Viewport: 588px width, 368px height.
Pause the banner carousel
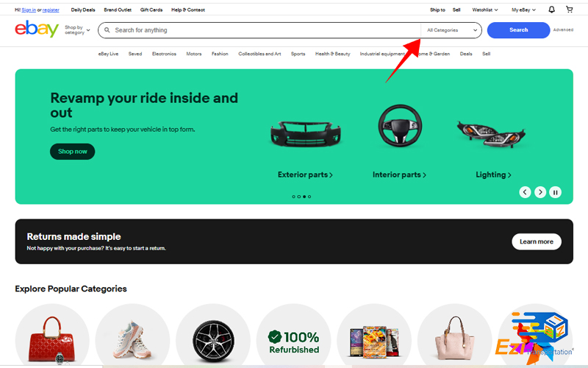556,192
